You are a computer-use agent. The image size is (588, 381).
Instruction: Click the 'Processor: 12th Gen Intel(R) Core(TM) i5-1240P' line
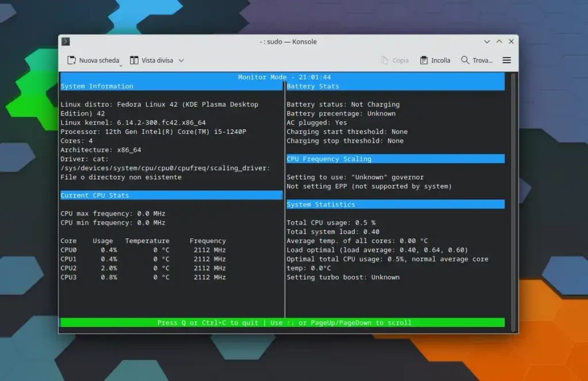pyautogui.click(x=153, y=132)
